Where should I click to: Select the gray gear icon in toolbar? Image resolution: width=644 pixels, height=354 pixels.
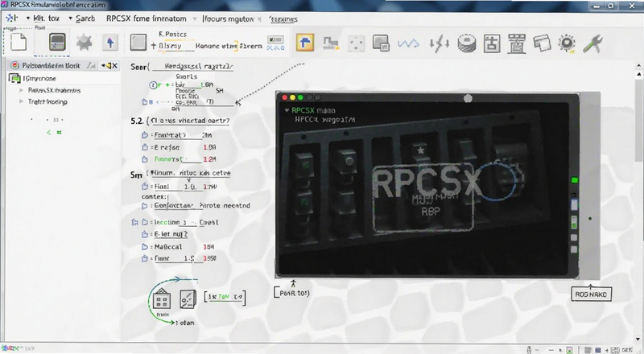(85, 43)
